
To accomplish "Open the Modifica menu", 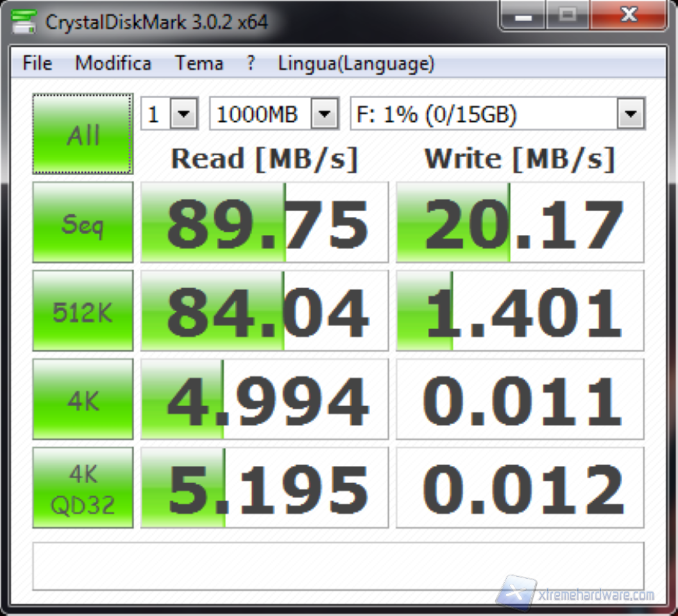I will pyautogui.click(x=113, y=64).
